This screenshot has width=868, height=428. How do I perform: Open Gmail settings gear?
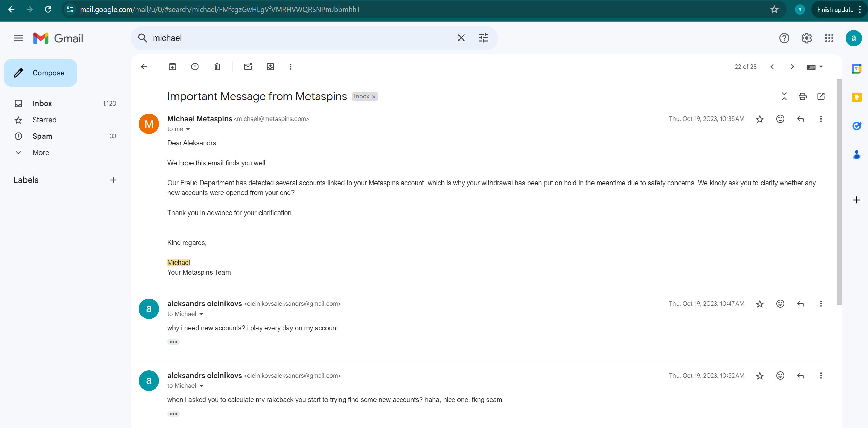807,38
